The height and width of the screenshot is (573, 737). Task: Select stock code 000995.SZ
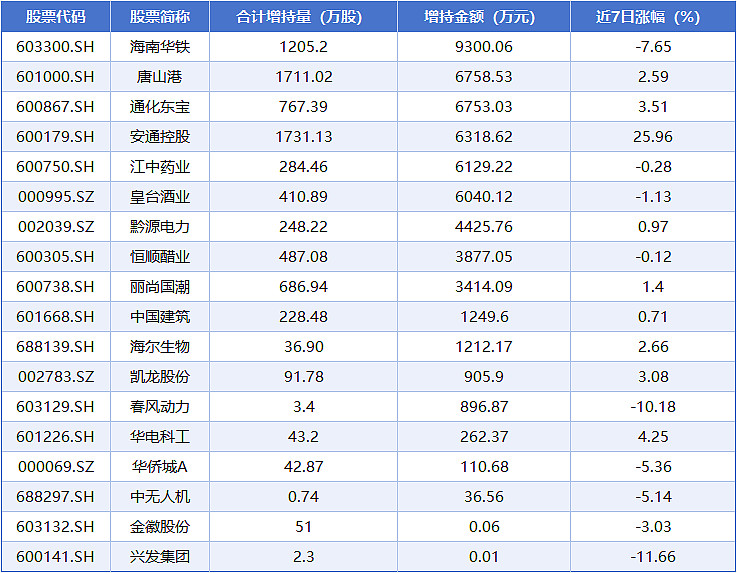point(56,197)
